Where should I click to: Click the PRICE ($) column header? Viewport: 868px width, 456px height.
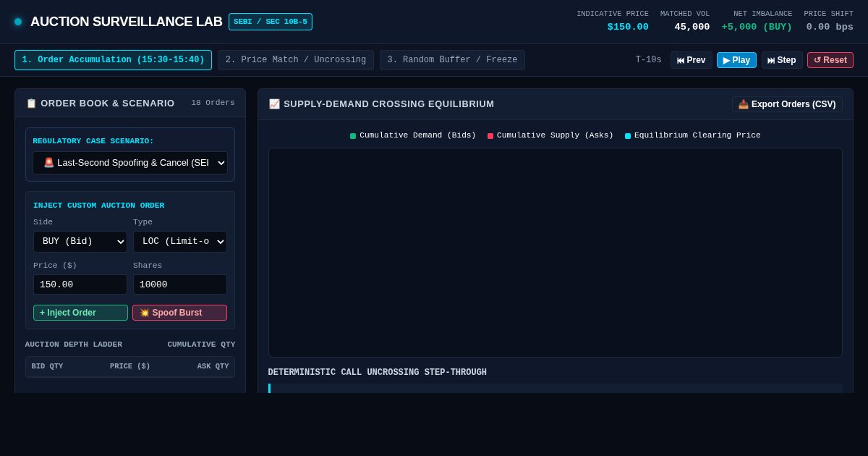tap(130, 366)
